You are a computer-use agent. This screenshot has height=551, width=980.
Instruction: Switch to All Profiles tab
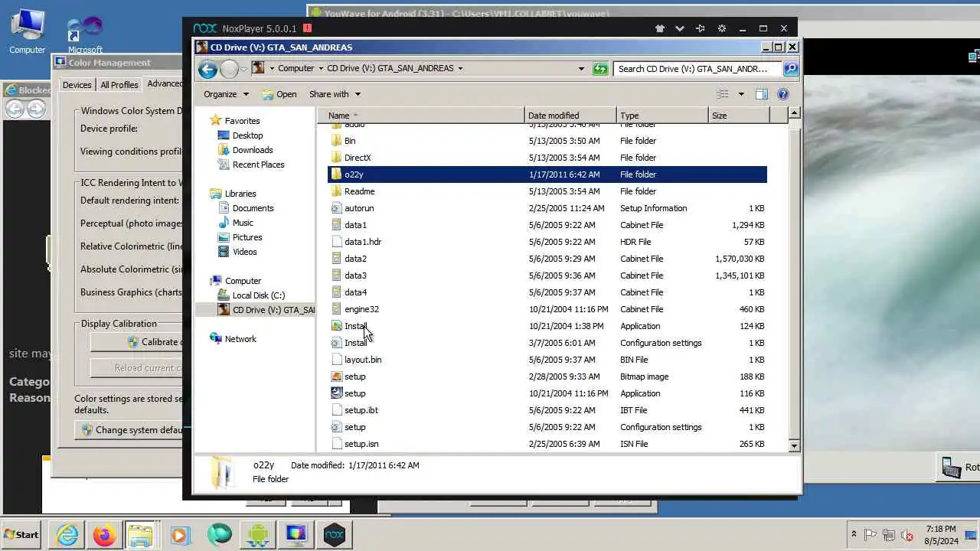coord(119,85)
